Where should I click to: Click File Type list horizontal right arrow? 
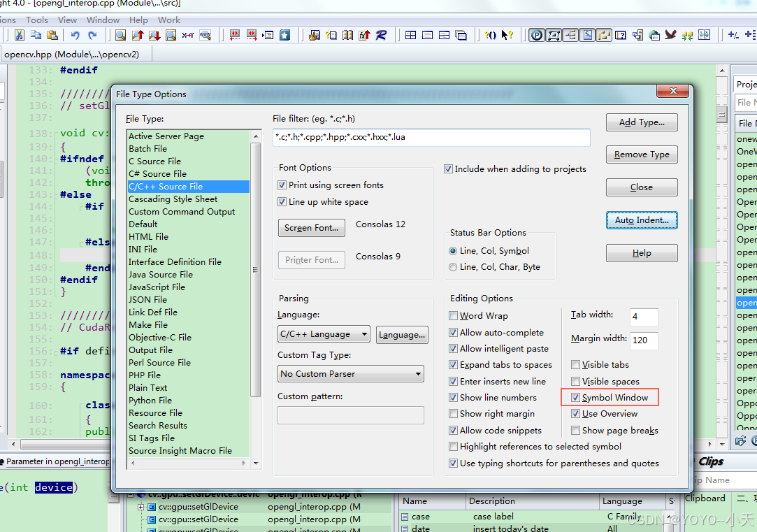pyautogui.click(x=244, y=463)
